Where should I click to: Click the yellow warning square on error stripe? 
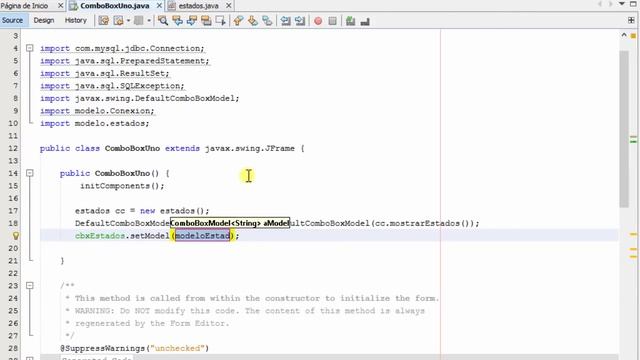point(633,36)
